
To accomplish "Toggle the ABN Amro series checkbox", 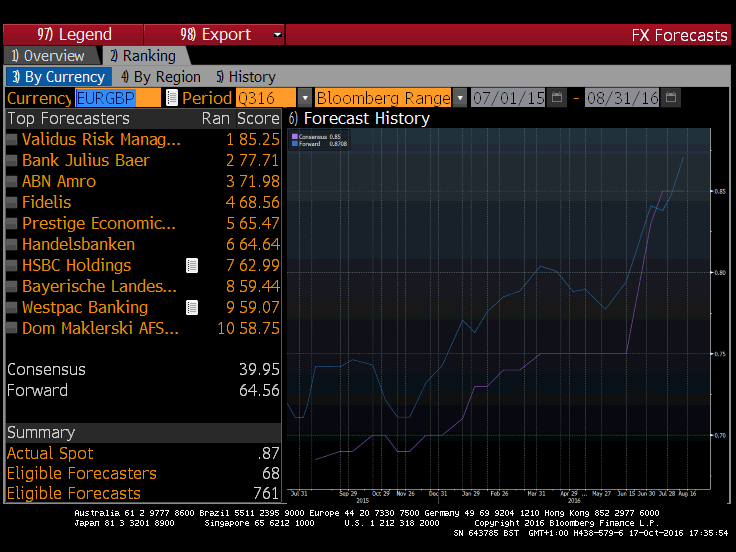I will tap(12, 181).
